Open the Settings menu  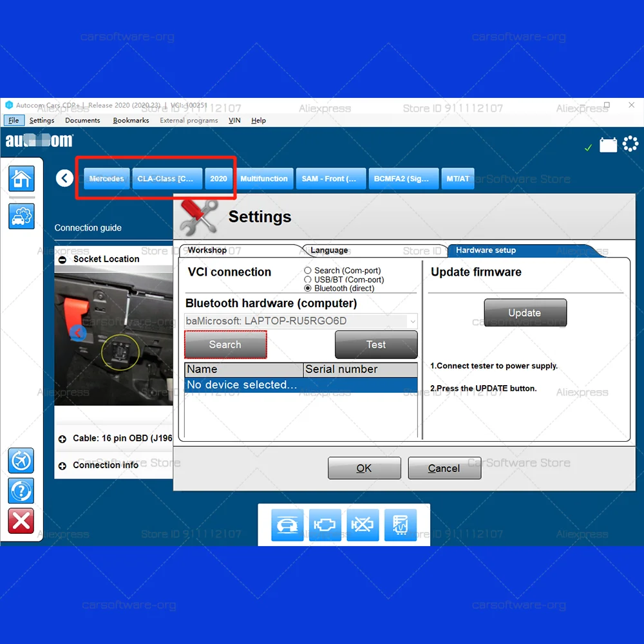(x=41, y=120)
